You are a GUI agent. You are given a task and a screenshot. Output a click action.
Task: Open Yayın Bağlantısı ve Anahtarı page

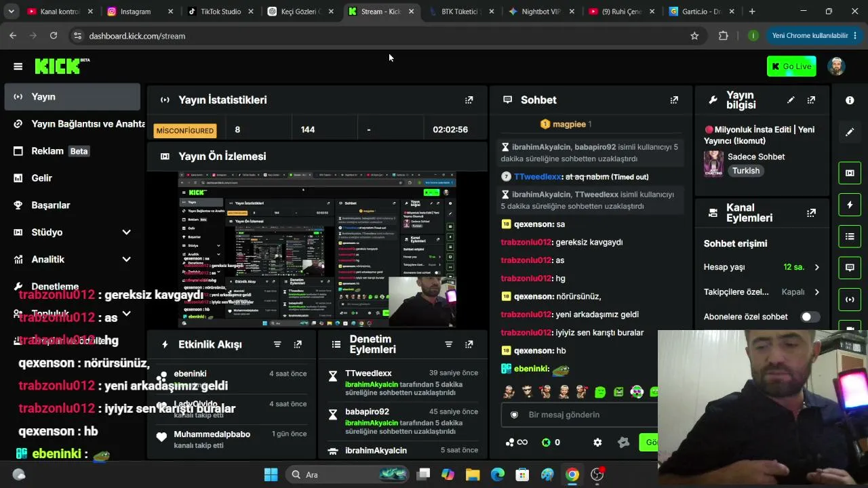coord(72,124)
